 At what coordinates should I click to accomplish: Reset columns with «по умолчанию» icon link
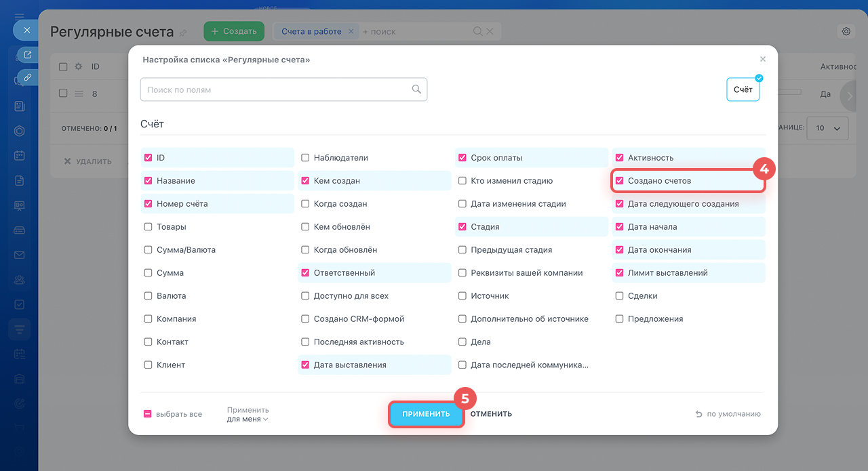728,414
